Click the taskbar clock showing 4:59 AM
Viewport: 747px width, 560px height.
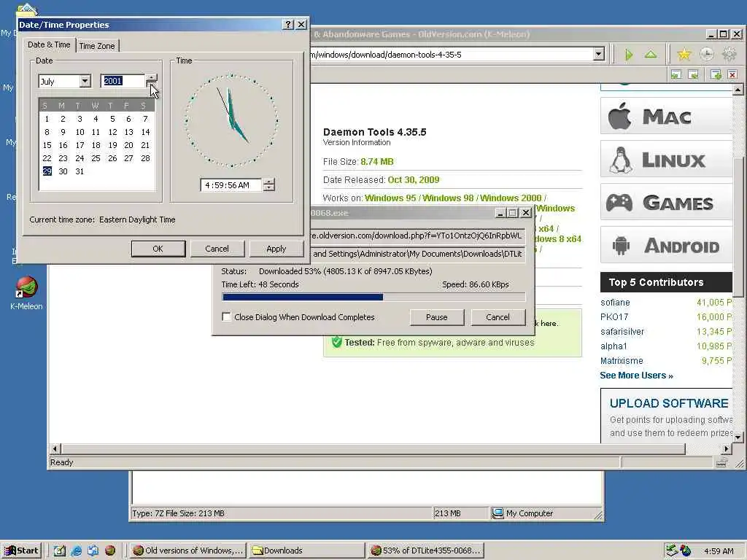click(719, 551)
